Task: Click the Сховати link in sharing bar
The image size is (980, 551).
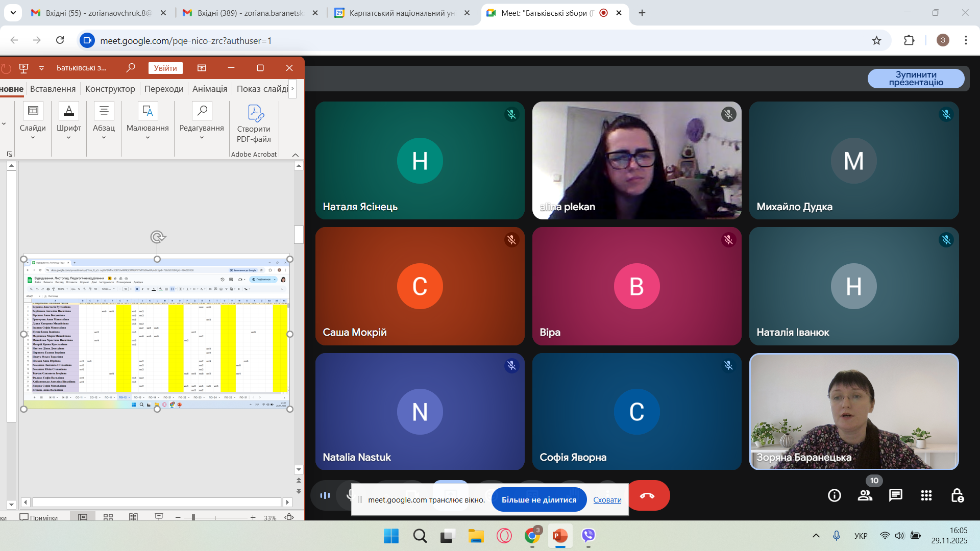Action: click(607, 500)
